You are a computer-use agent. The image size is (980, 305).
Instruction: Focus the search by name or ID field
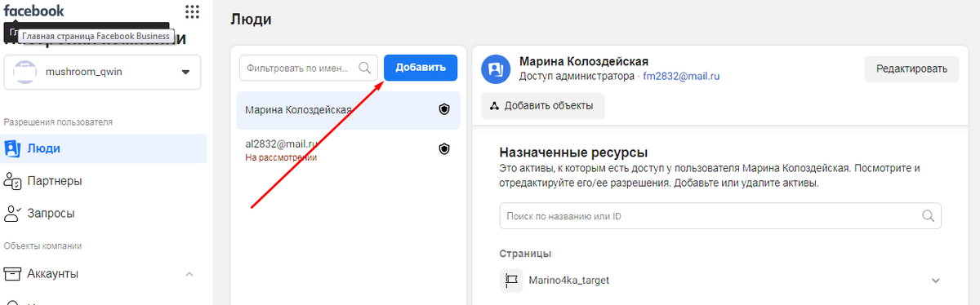tap(720, 216)
